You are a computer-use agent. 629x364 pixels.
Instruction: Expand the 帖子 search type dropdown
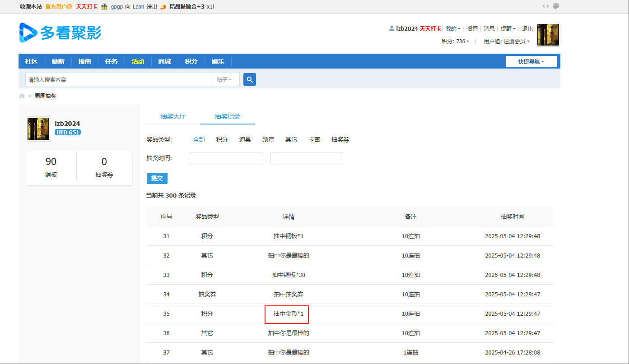point(224,79)
